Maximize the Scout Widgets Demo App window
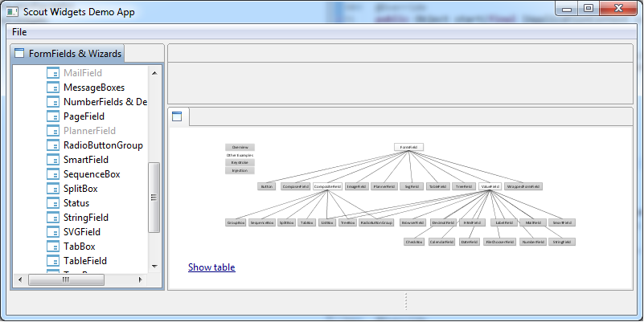The image size is (644, 322). [x=589, y=8]
